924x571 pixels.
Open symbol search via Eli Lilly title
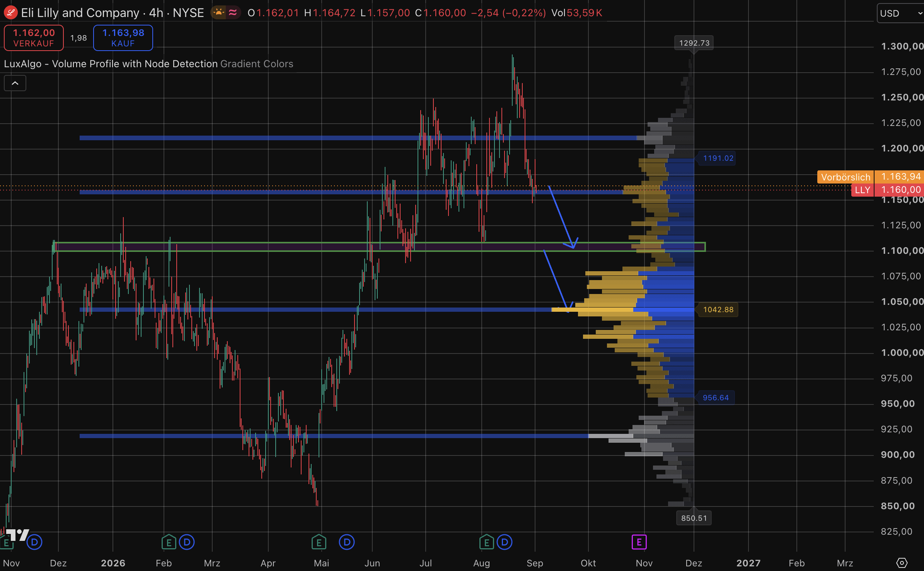(113, 13)
